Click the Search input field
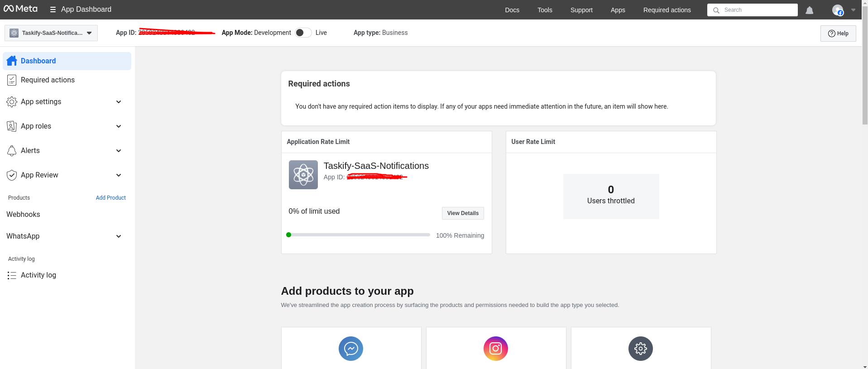868x369 pixels. click(x=757, y=10)
